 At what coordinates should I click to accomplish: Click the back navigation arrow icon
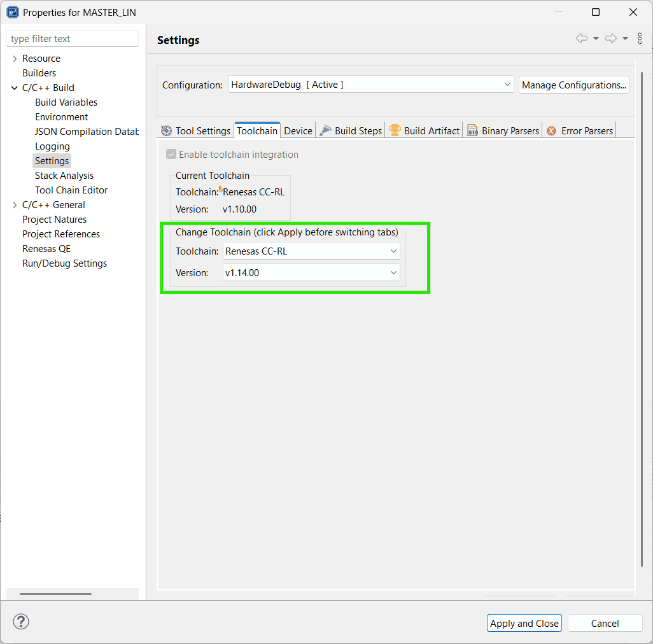(581, 39)
